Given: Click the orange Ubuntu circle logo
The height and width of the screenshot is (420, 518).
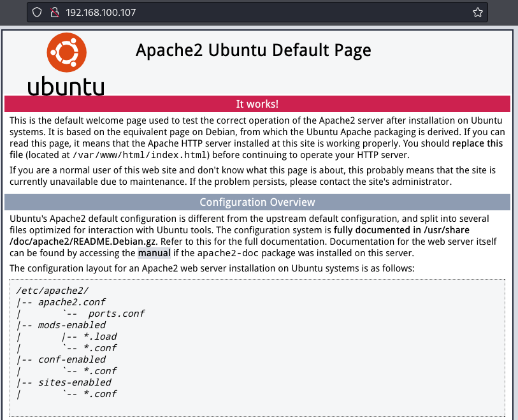Looking at the screenshot, I should pyautogui.click(x=66, y=54).
